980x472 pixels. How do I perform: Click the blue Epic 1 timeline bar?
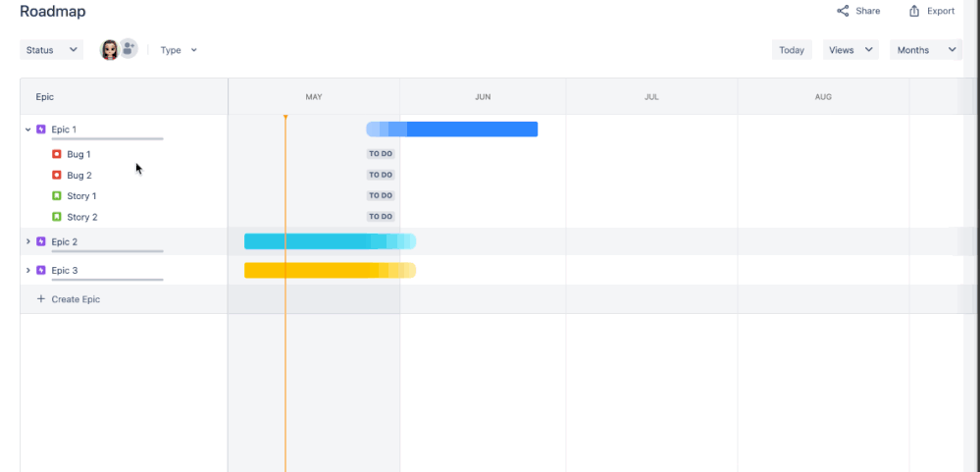[452, 129]
